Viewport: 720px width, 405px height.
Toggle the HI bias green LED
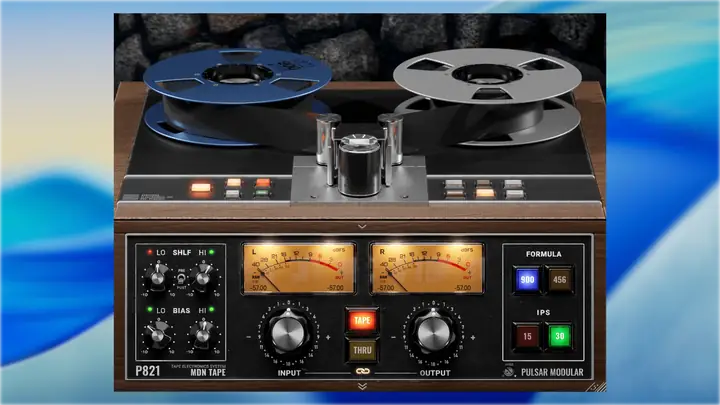click(x=212, y=310)
